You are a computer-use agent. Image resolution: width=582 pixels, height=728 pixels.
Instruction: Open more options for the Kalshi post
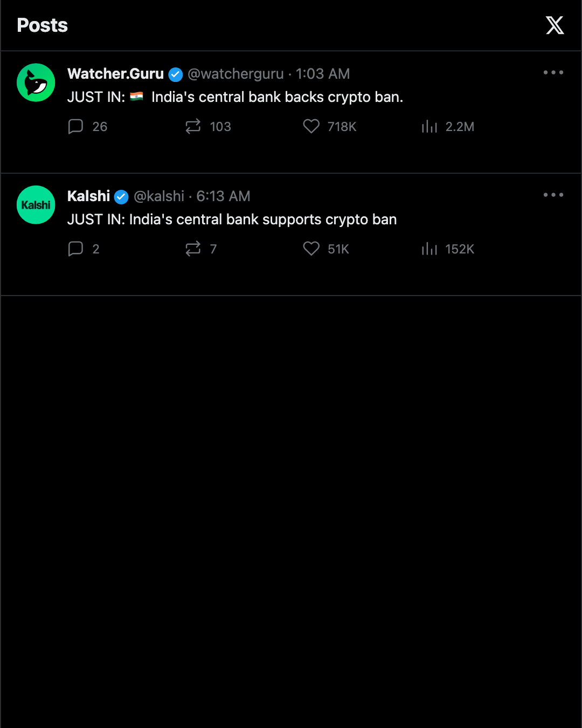pos(553,195)
